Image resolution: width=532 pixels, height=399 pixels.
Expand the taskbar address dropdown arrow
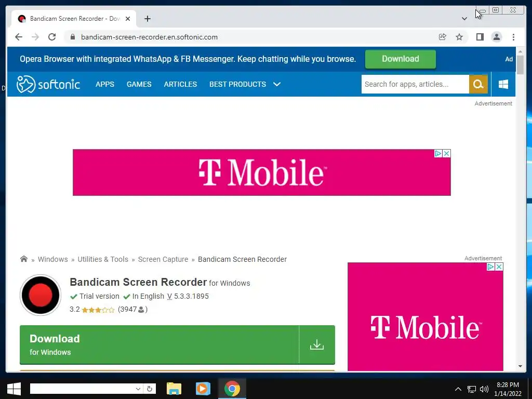pyautogui.click(x=138, y=389)
